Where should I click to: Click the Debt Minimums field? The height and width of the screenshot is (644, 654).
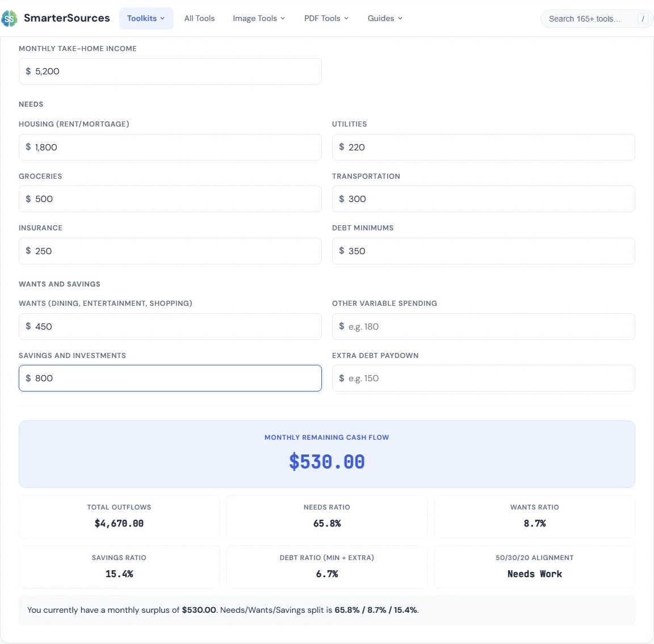pos(483,251)
